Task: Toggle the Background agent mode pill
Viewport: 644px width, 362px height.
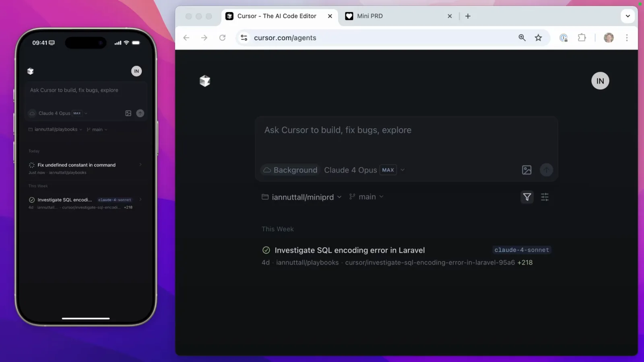Action: coord(290,170)
